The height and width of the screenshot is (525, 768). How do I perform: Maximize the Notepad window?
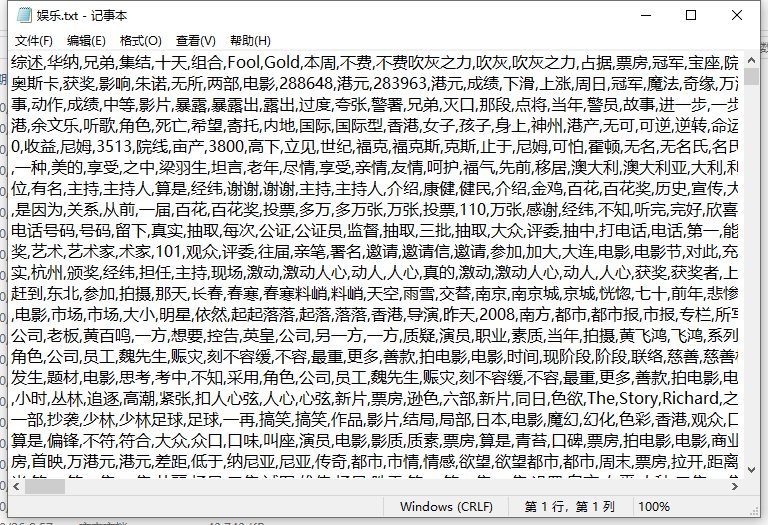pos(691,16)
